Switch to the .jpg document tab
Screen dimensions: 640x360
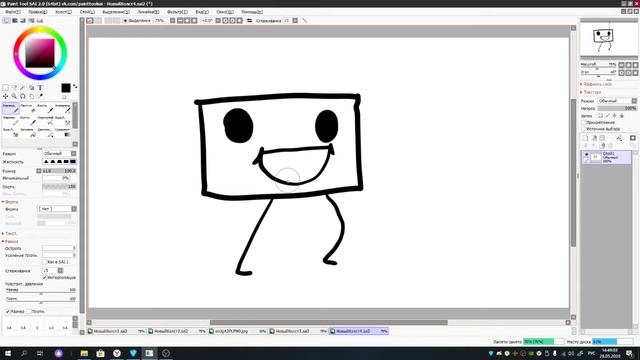pos(238,331)
